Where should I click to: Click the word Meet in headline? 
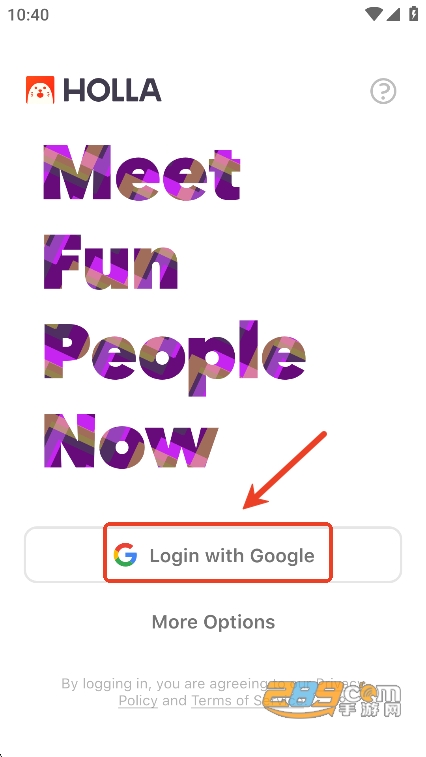tap(142, 173)
